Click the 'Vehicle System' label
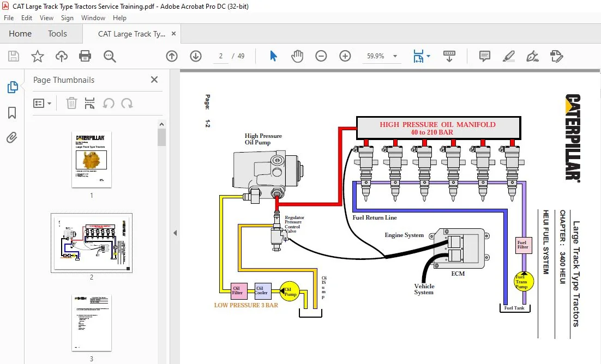 424,289
